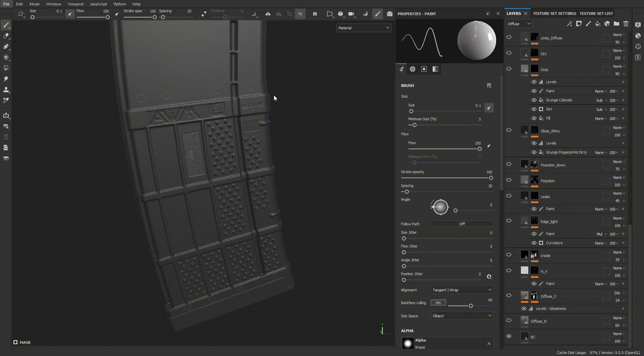Expand the Alignment Tangent | Wrap dropdown
The width and height of the screenshot is (644, 356).
(x=462, y=290)
